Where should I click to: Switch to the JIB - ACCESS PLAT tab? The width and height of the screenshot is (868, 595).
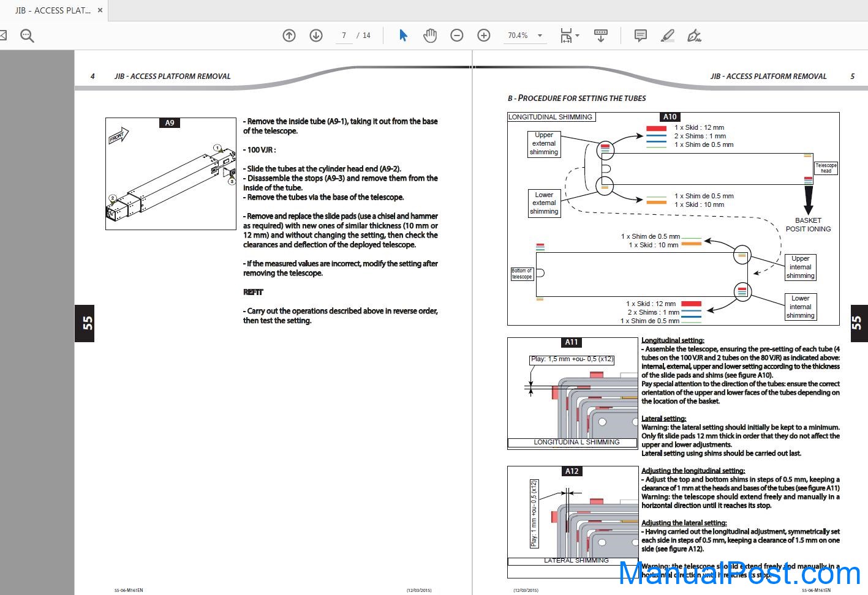coord(53,10)
